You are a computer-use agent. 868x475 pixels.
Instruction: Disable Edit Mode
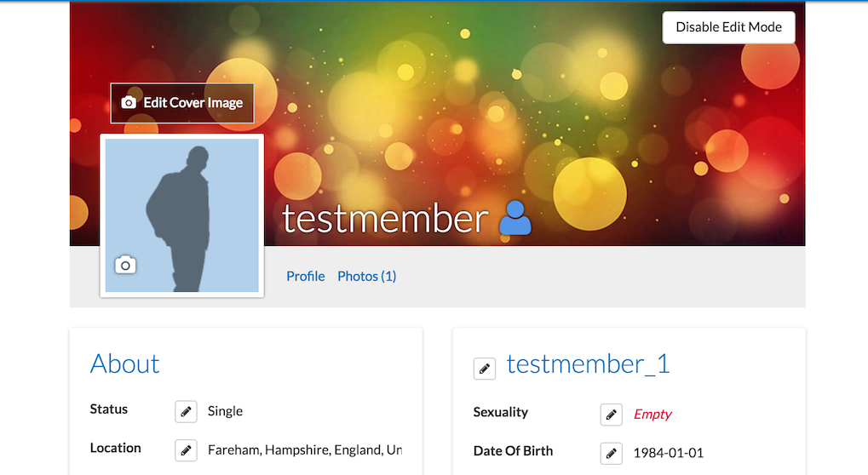(728, 27)
